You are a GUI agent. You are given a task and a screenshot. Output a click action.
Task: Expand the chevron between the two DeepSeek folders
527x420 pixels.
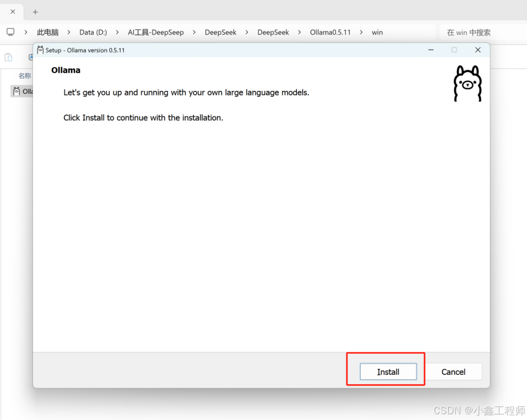click(247, 32)
